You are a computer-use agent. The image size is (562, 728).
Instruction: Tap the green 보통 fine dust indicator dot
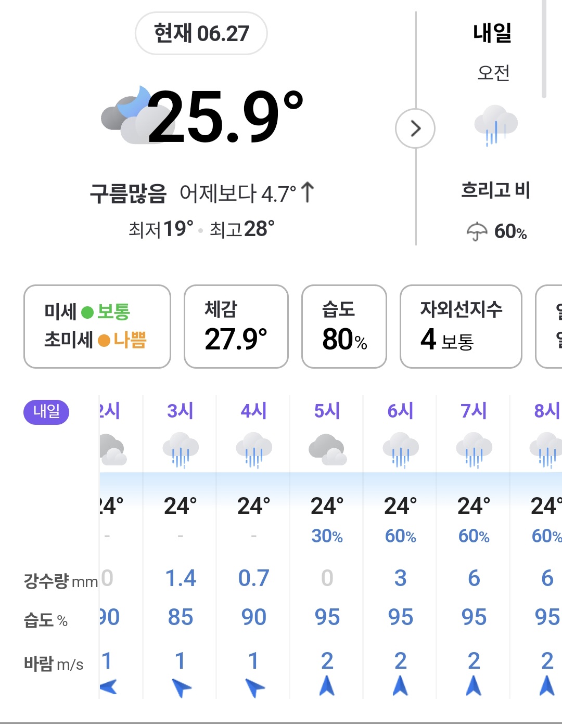(x=87, y=313)
